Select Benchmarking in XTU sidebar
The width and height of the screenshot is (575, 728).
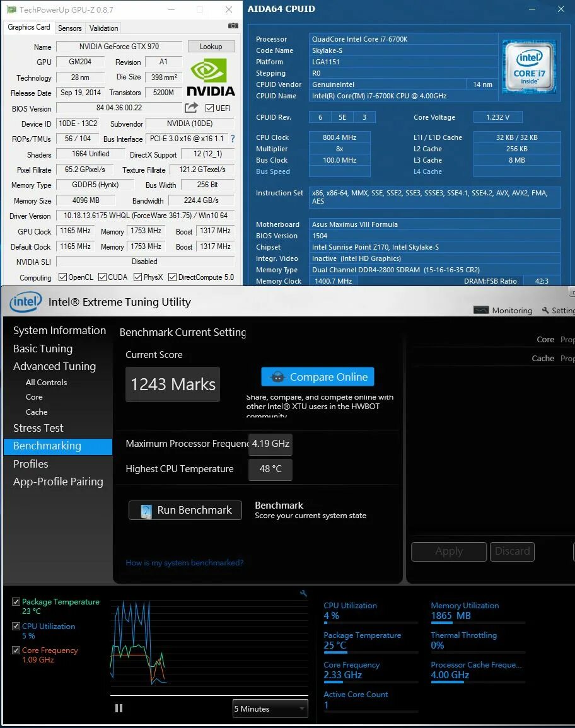tap(58, 446)
